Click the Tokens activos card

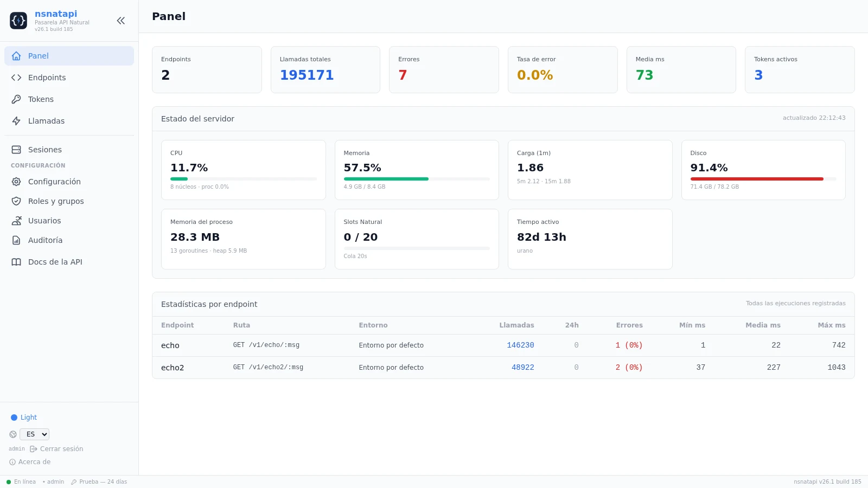tap(800, 69)
